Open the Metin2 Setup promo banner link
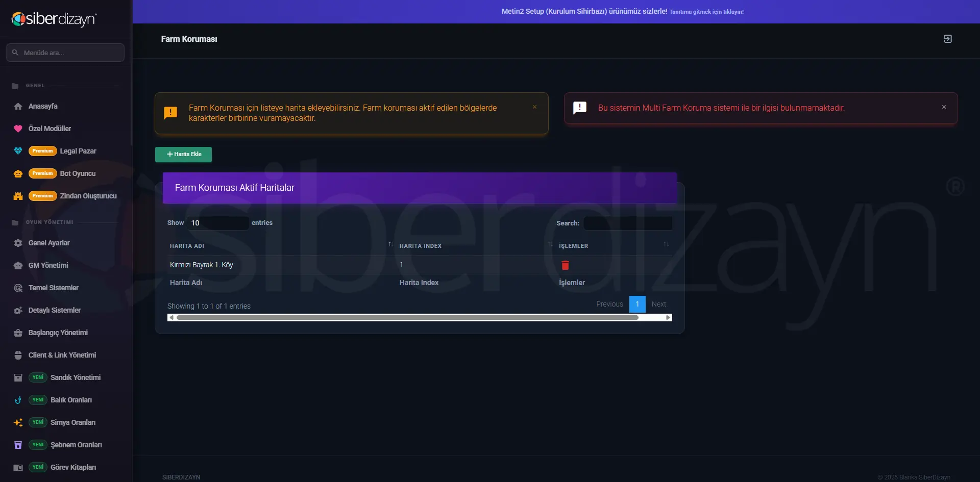 [622, 11]
